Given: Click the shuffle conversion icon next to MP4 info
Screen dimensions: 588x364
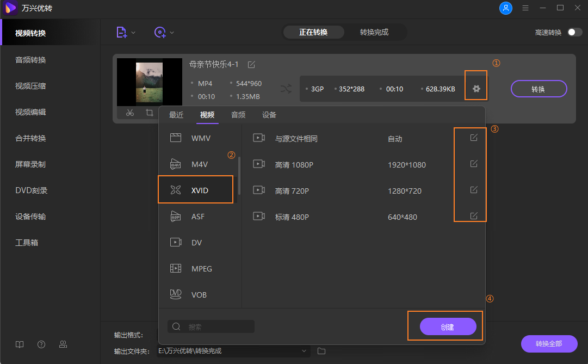Looking at the screenshot, I should click(x=287, y=88).
